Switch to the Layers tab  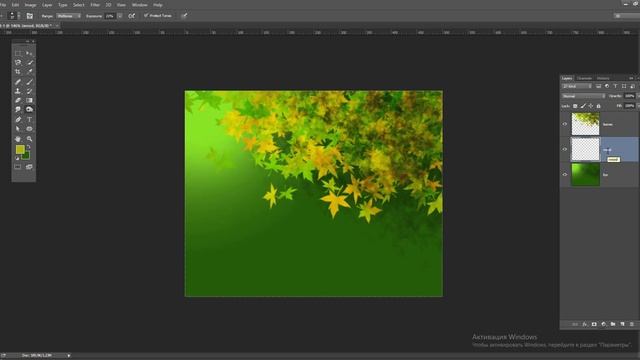(x=567, y=78)
